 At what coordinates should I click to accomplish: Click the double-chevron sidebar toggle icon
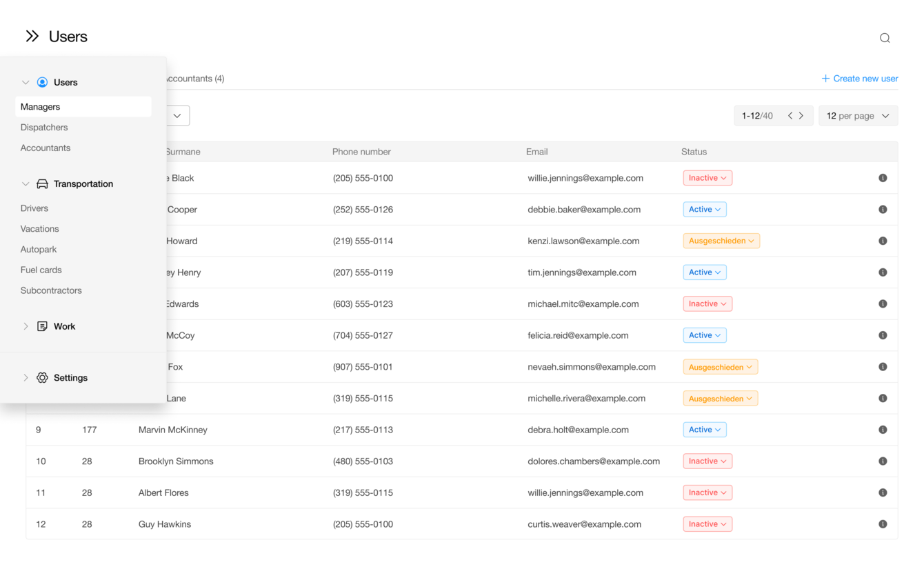click(32, 37)
